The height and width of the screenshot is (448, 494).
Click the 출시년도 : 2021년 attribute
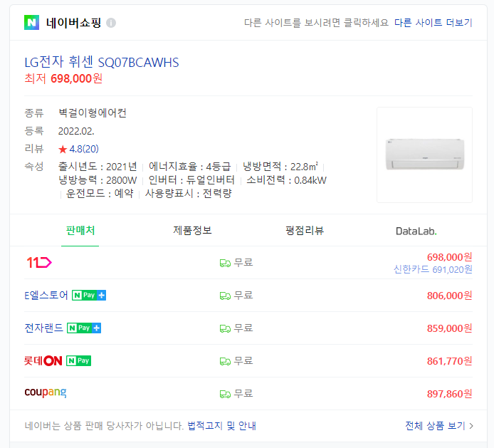coord(98,167)
